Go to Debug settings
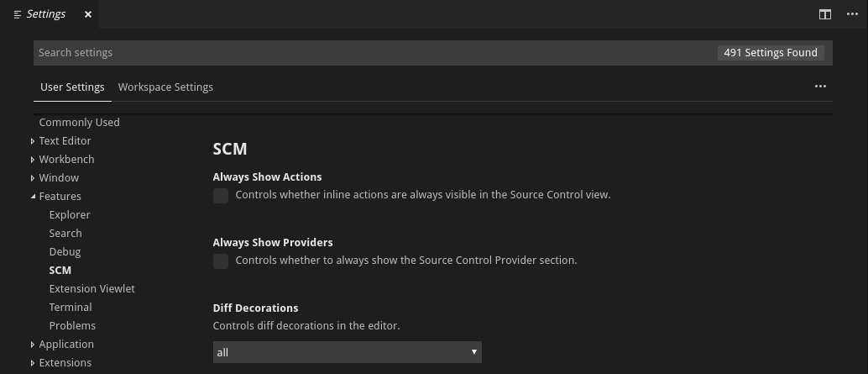The height and width of the screenshot is (374, 868). (65, 251)
